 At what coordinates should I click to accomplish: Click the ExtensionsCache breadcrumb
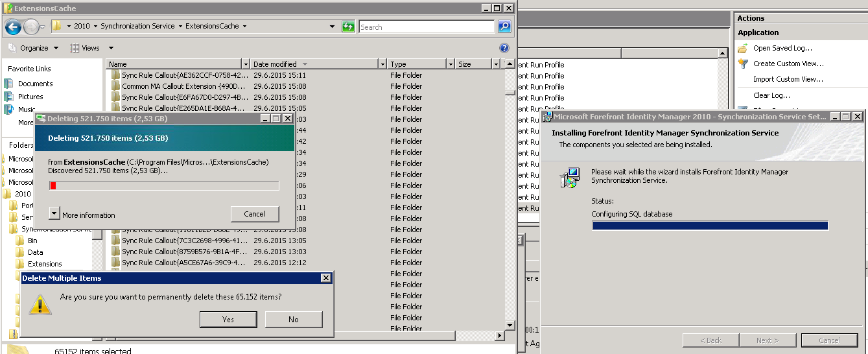click(212, 26)
